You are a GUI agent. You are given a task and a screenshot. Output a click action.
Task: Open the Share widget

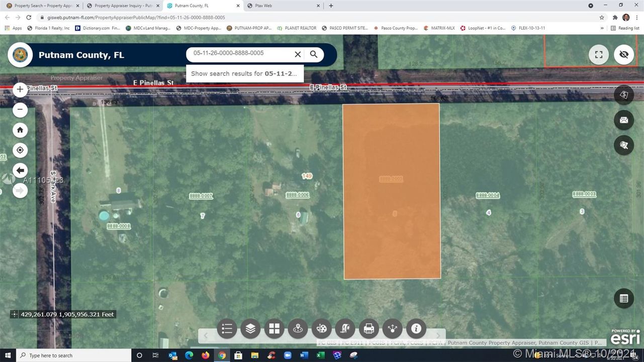(x=392, y=329)
